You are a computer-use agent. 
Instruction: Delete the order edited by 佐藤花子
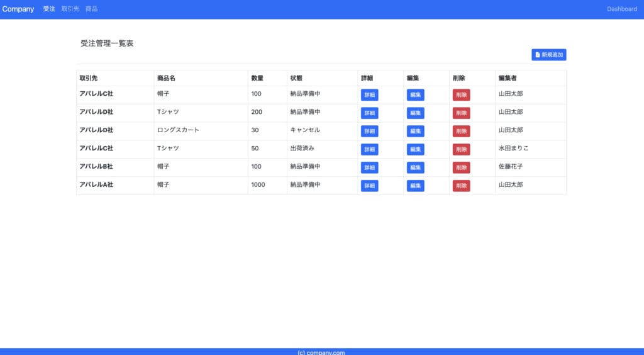click(461, 167)
